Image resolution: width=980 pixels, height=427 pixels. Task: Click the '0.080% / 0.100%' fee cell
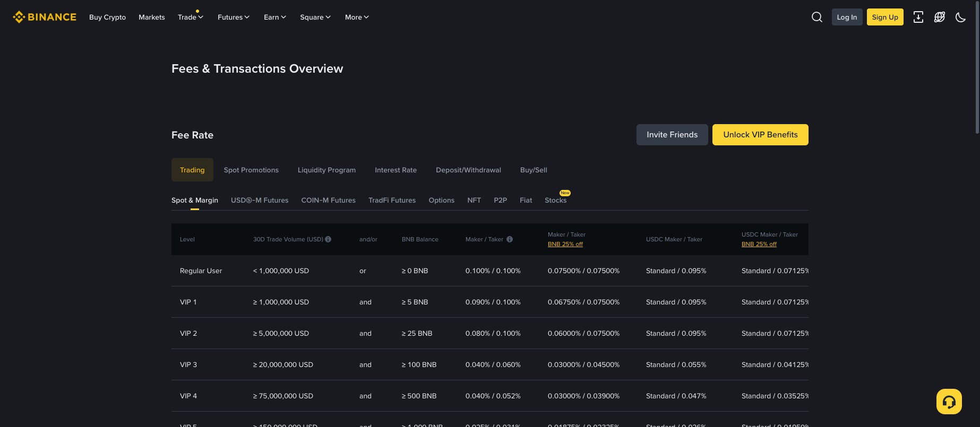coord(493,333)
